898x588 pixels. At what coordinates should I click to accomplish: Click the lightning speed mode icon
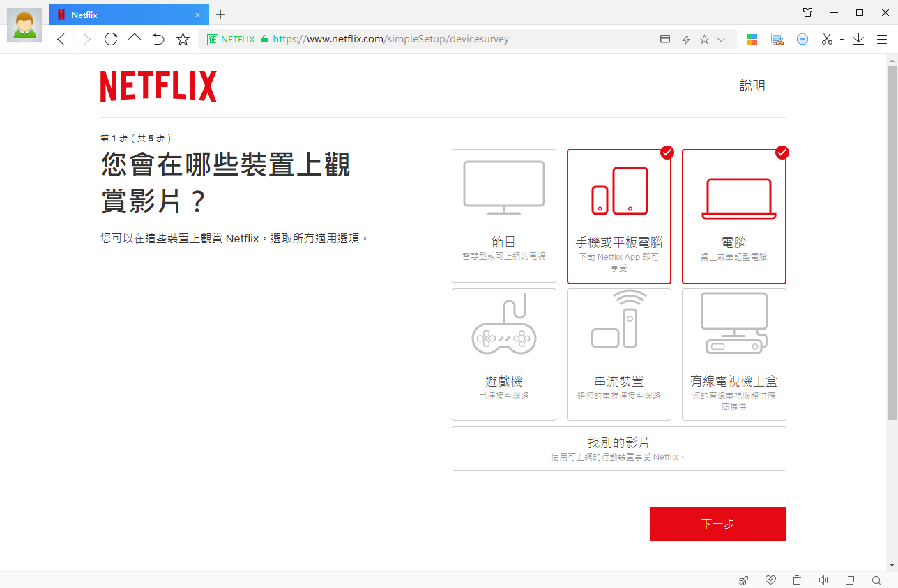(x=685, y=40)
